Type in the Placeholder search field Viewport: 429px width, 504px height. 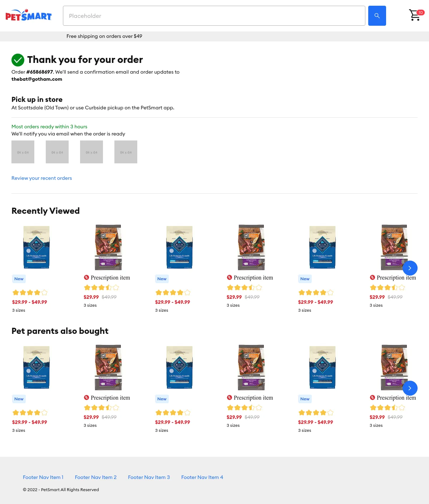pyautogui.click(x=214, y=16)
